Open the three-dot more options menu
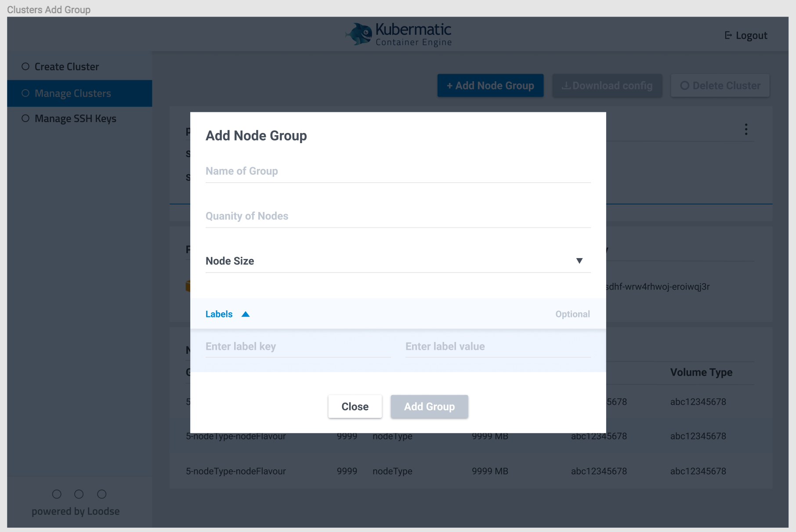 [x=746, y=129]
